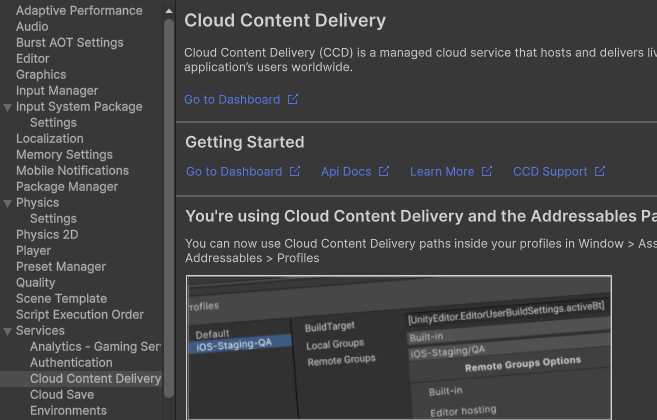The height and width of the screenshot is (420, 657).
Task: Click external-link icon next to CCD Support
Action: [x=600, y=171]
